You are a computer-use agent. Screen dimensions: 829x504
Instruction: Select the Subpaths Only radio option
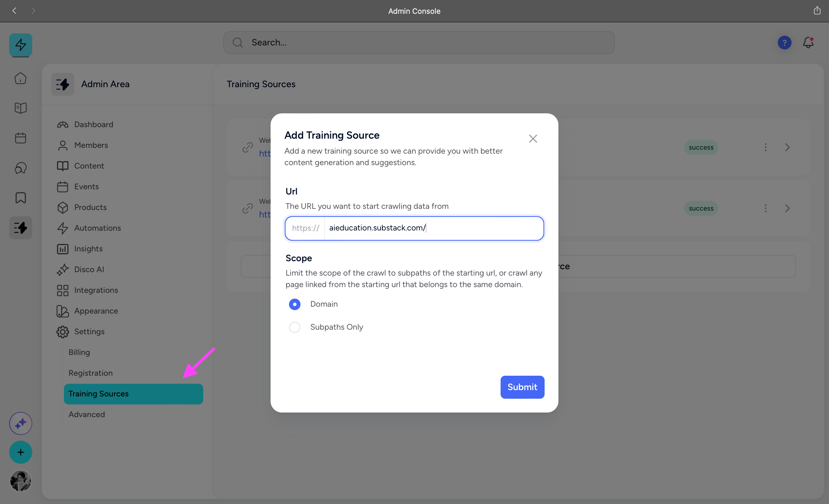[x=295, y=327]
